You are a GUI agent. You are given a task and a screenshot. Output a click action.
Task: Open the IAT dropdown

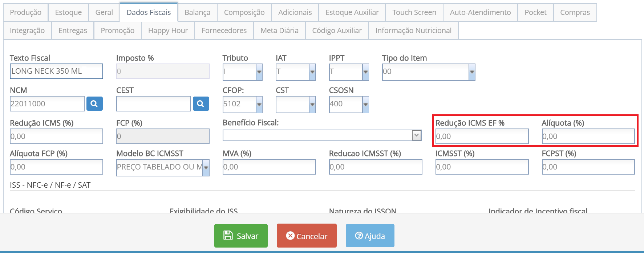(312, 72)
